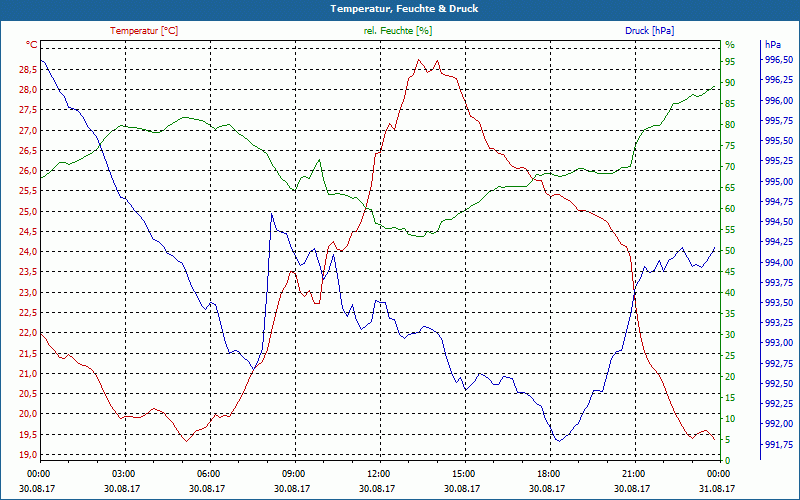800x500 pixels.
Task: Click pressure axis value 992,50
Action: click(x=779, y=384)
